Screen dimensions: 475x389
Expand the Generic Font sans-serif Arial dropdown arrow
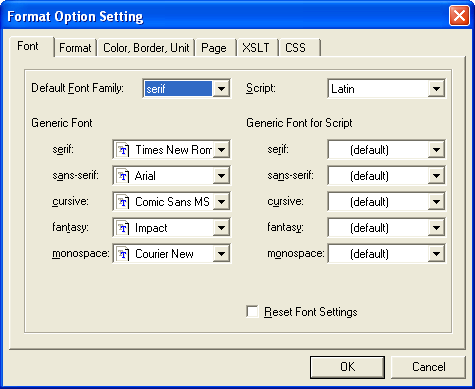[221, 176]
